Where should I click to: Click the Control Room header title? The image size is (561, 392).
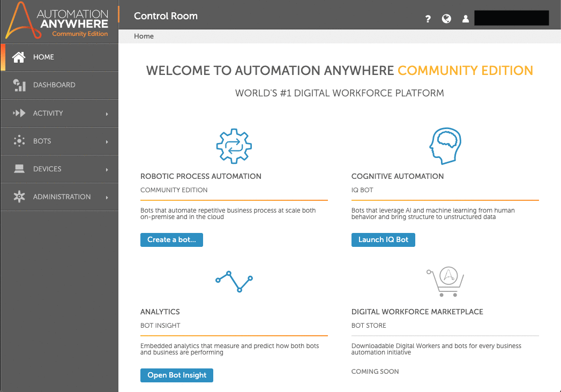166,16
